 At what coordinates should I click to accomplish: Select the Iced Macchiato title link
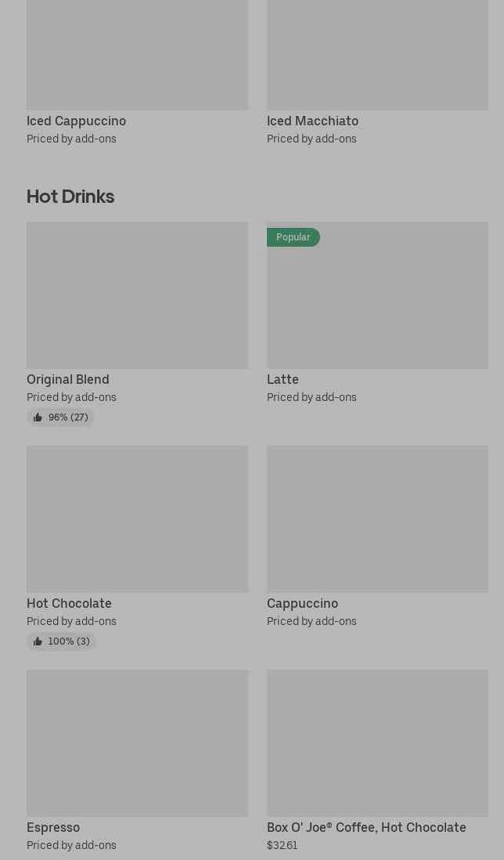(312, 121)
